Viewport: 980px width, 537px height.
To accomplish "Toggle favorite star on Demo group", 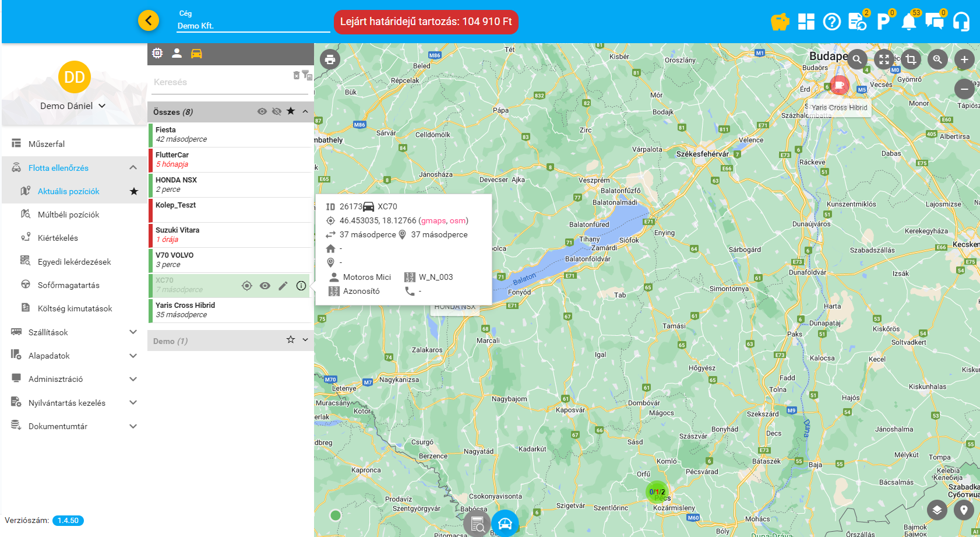I will tap(291, 340).
